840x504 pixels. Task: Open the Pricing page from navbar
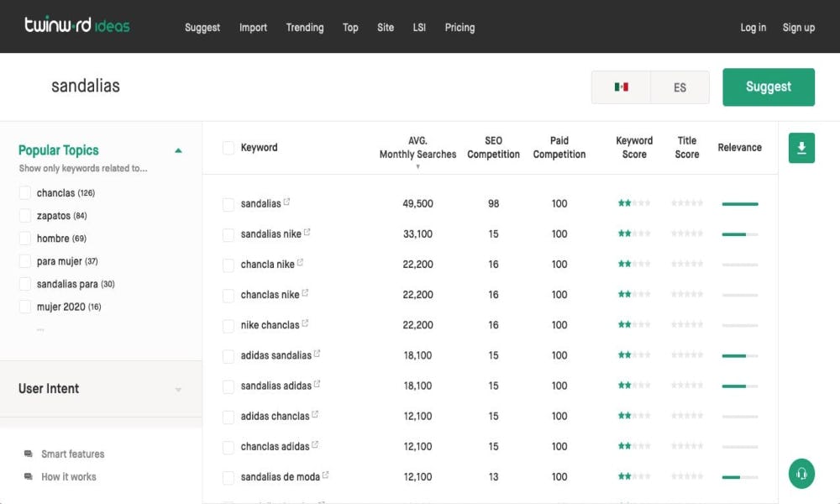[459, 27]
